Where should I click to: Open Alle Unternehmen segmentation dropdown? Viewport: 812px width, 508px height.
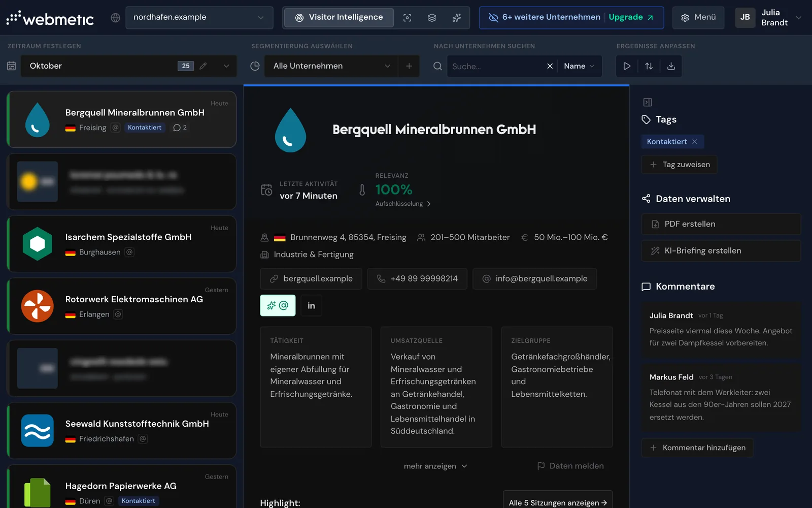pyautogui.click(x=331, y=66)
